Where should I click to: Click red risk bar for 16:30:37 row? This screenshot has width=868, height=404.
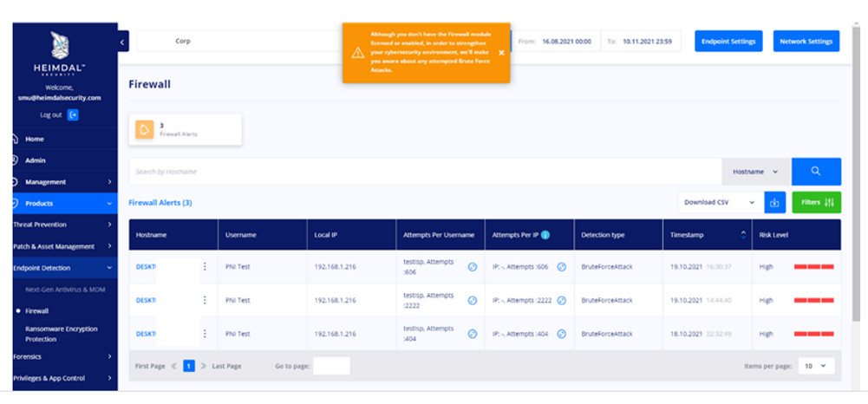coord(813,267)
